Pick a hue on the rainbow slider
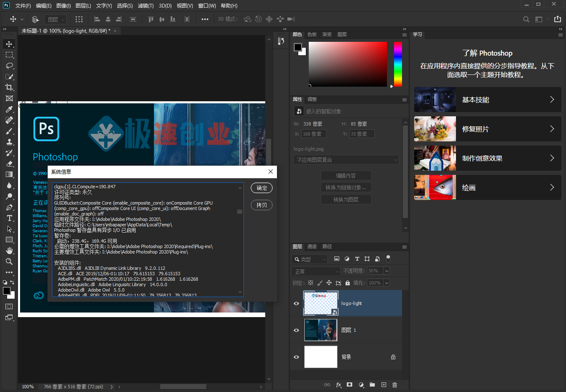Image resolution: width=566 pixels, height=392 pixels. coord(398,64)
